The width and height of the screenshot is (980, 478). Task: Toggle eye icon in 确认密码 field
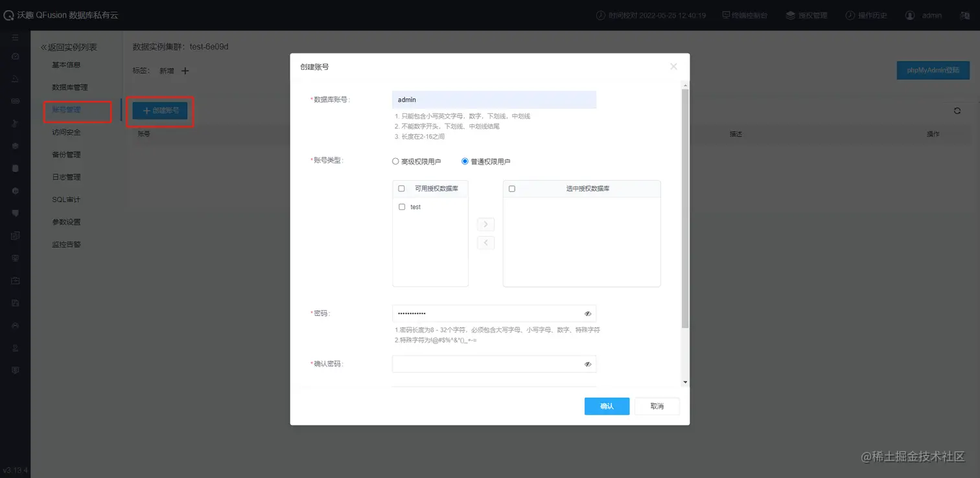pyautogui.click(x=588, y=364)
